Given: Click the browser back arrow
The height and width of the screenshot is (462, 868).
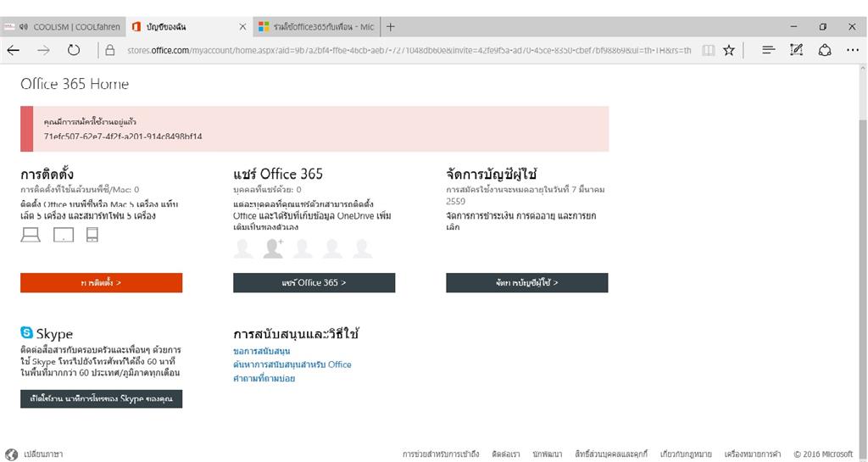Looking at the screenshot, I should [14, 50].
